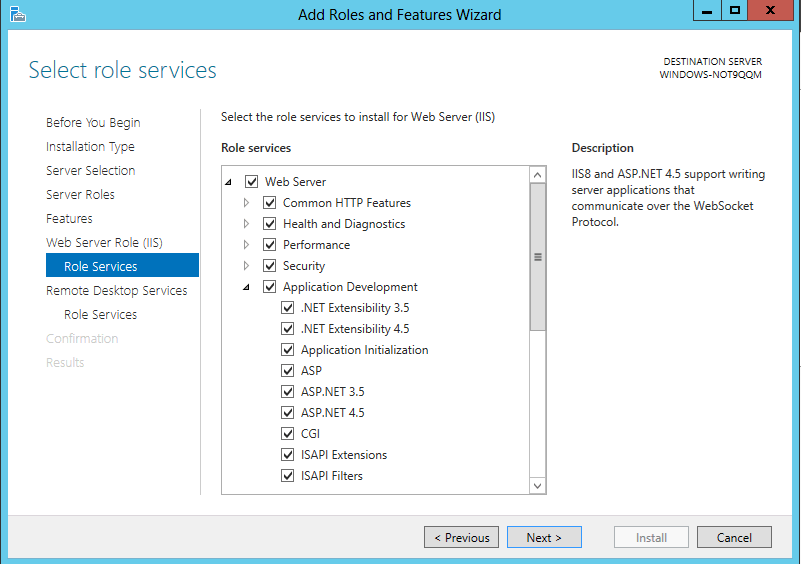Image resolution: width=801 pixels, height=564 pixels.
Task: Click the Next button
Action: tap(543, 537)
